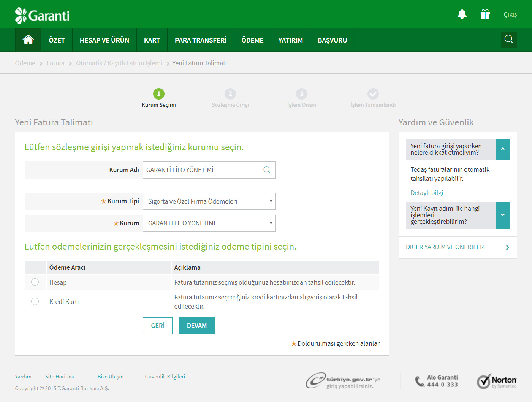
Task: Log out via Çıkış link
Action: point(510,14)
